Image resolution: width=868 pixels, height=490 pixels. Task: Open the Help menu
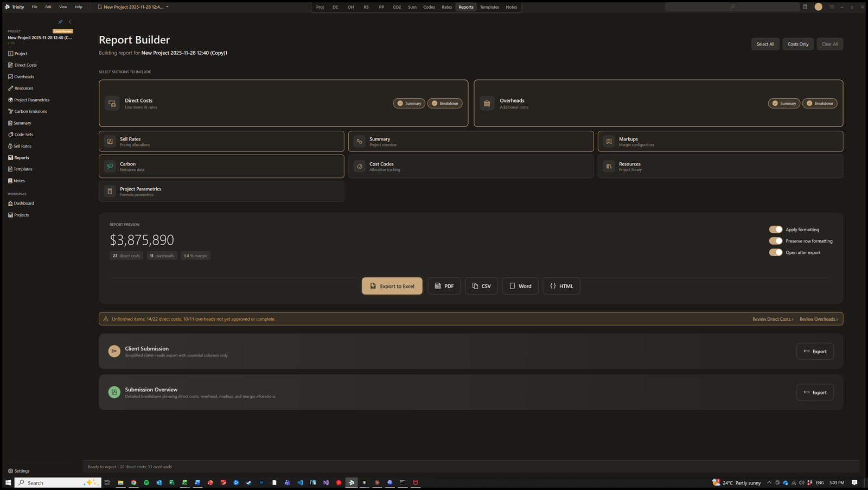79,7
